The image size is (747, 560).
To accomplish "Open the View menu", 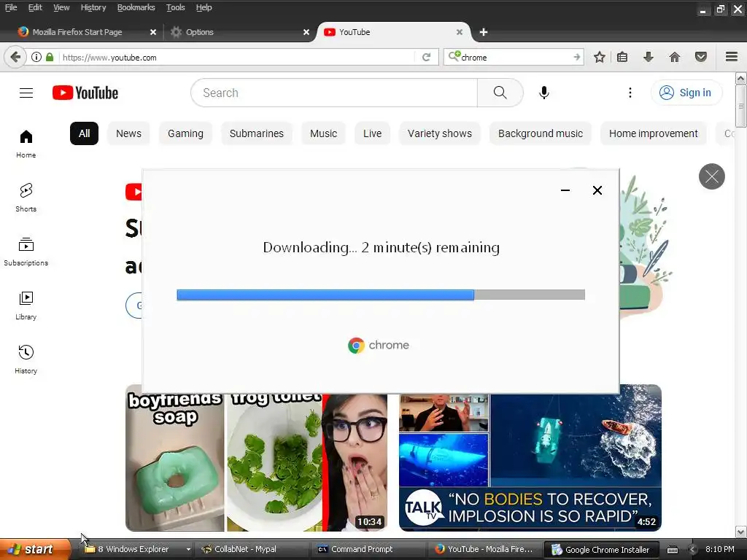I will (61, 7).
